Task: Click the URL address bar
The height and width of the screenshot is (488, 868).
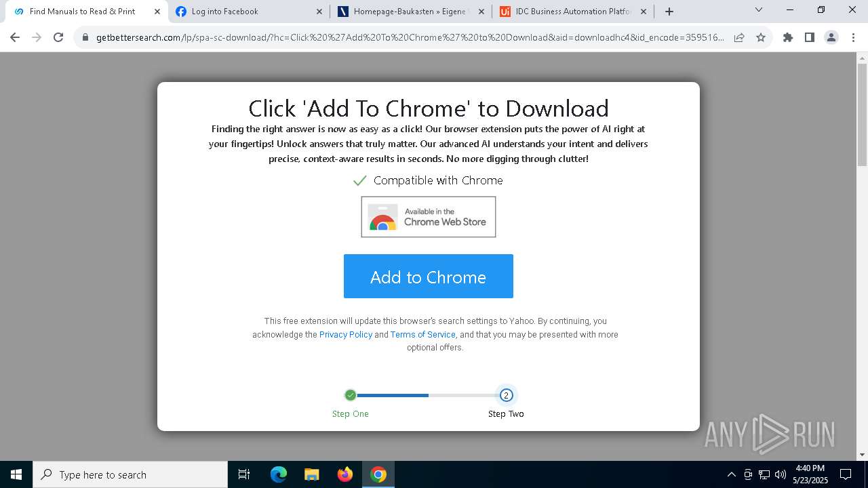Action: (410, 37)
